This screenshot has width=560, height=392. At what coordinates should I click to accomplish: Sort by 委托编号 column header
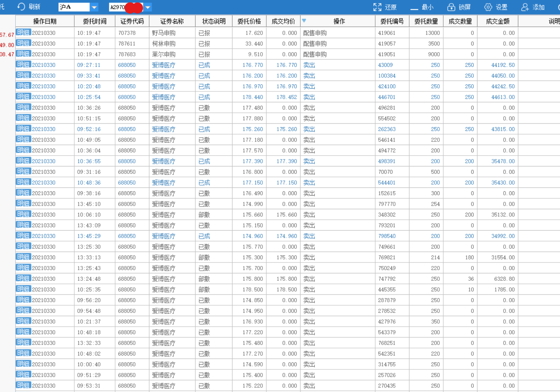pos(392,21)
